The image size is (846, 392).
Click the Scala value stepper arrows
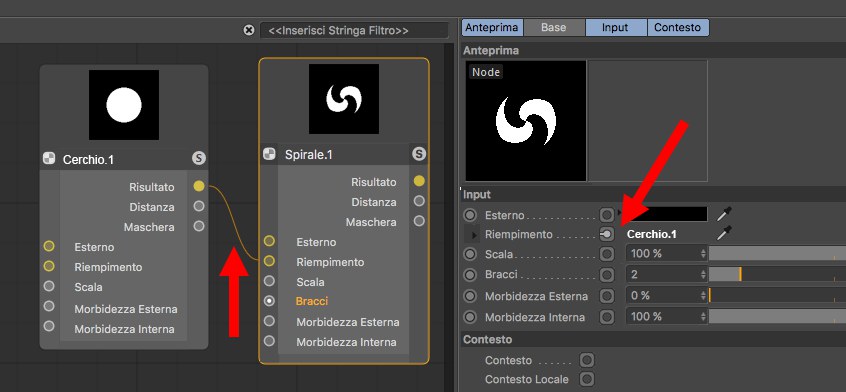pos(703,253)
